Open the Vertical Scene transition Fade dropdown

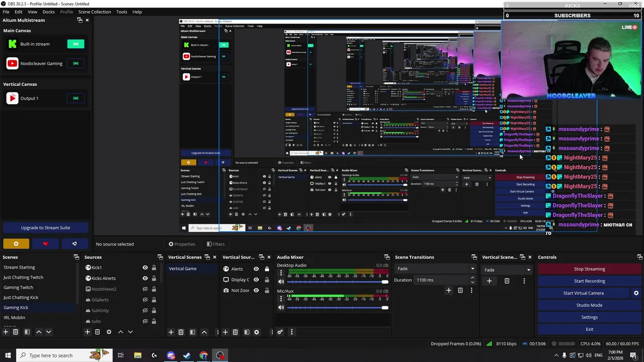(x=507, y=270)
